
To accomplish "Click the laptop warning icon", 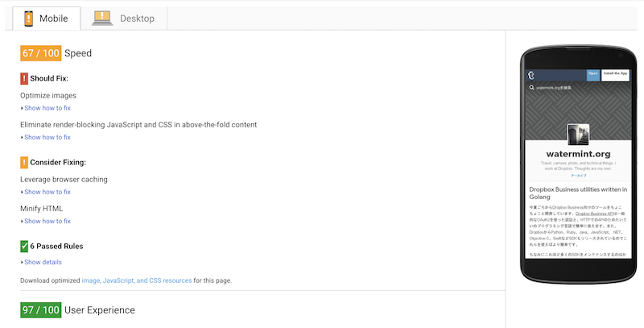I will coord(102,17).
